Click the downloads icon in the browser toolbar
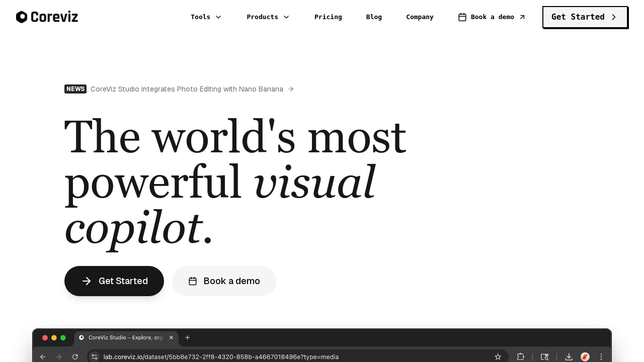The height and width of the screenshot is (362, 644). point(569,356)
